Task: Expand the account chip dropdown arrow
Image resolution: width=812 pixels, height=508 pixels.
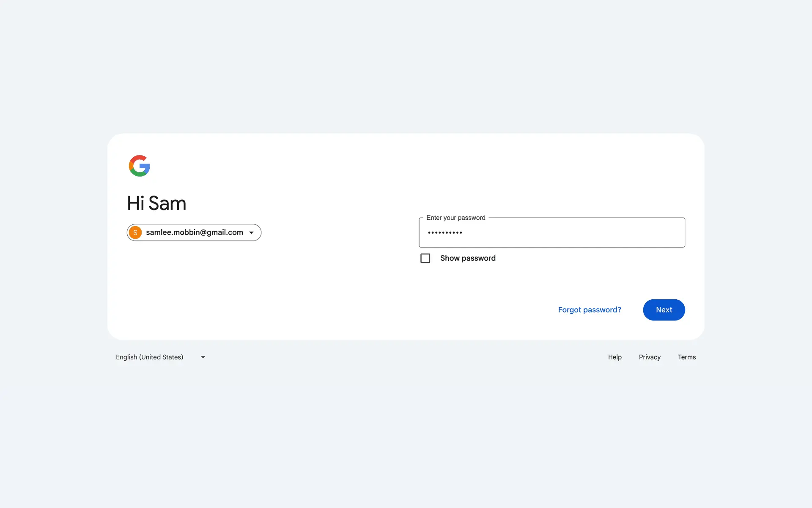Action: (251, 232)
